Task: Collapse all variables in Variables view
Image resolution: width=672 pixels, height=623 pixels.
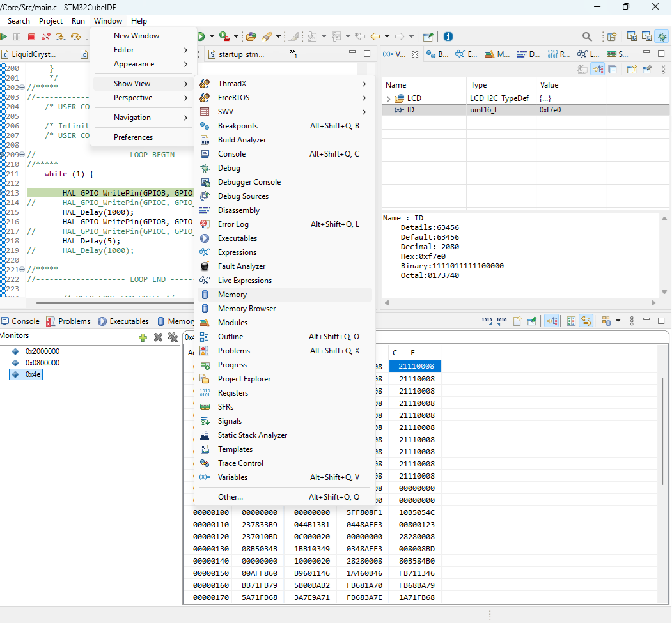Action: pyautogui.click(x=613, y=70)
